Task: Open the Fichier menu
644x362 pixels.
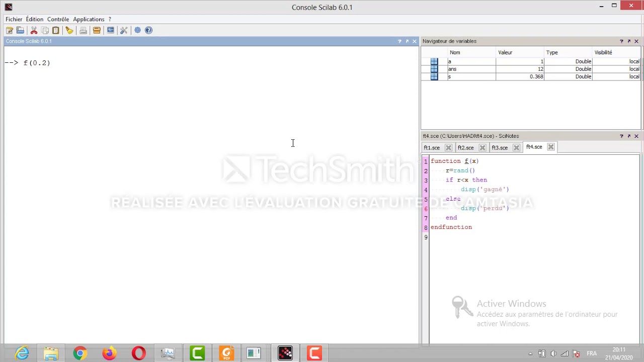Action: point(14,19)
